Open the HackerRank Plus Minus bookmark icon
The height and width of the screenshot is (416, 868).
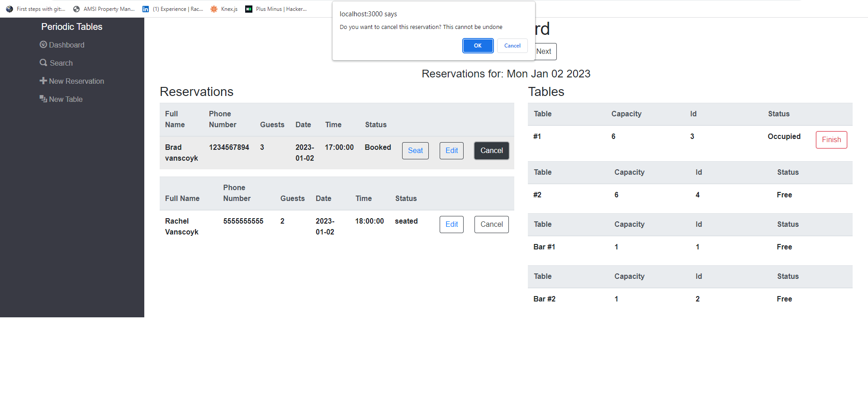[249, 9]
